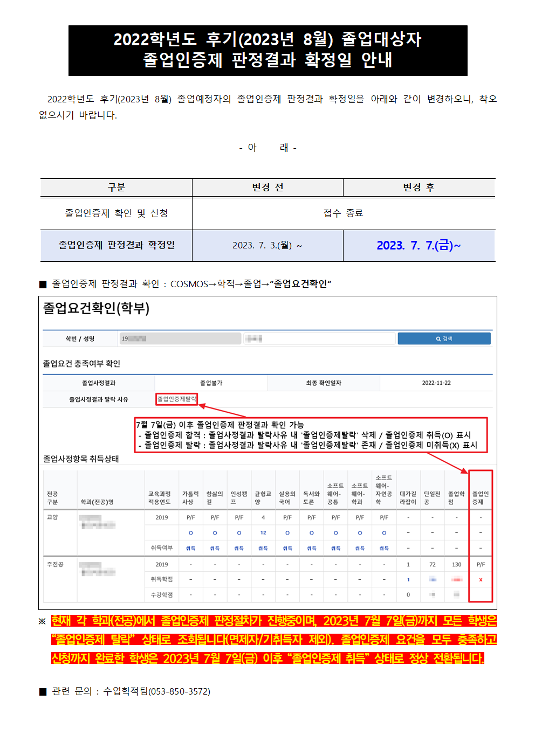Click the 졸업불가 result cell

(x=211, y=383)
